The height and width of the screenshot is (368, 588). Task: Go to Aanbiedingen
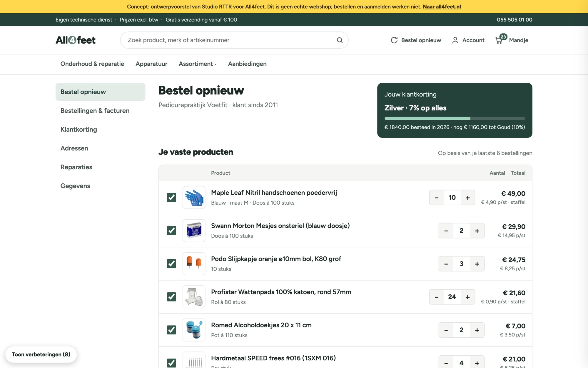click(247, 64)
